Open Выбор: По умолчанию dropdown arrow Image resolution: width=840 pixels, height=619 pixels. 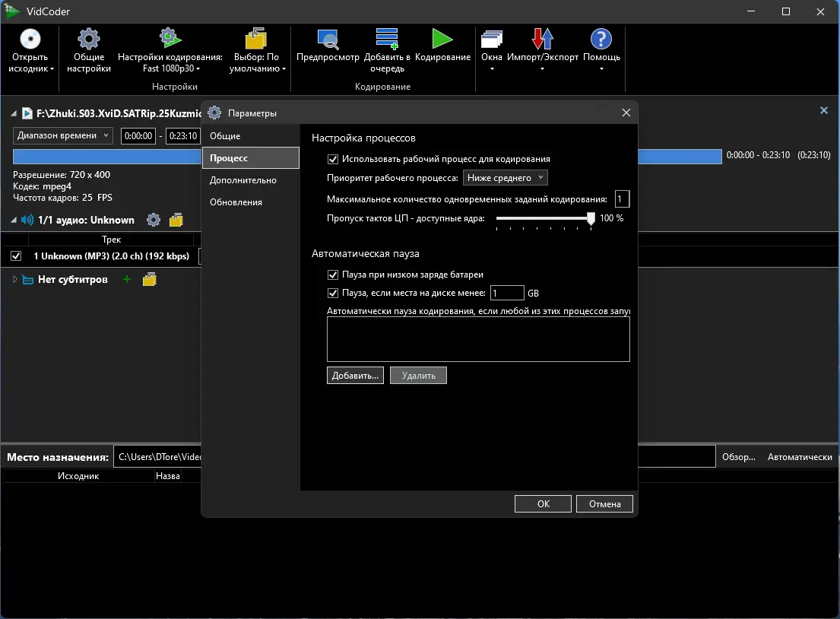click(x=284, y=69)
